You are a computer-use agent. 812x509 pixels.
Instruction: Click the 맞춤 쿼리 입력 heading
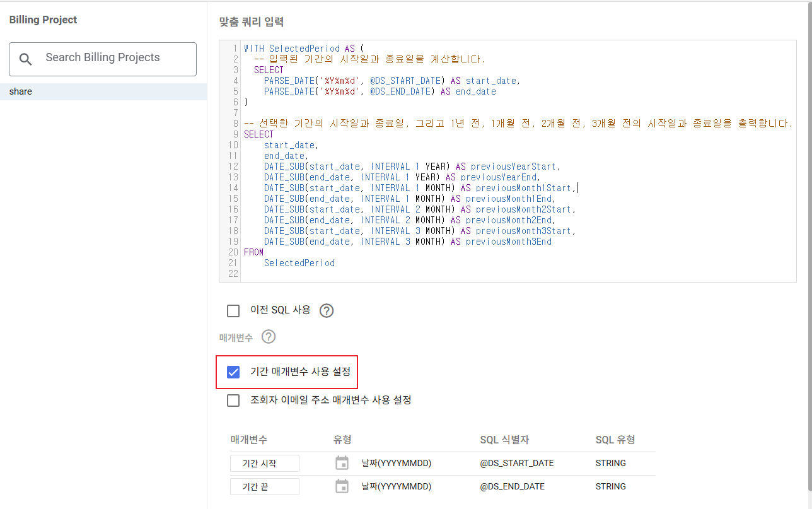click(252, 22)
